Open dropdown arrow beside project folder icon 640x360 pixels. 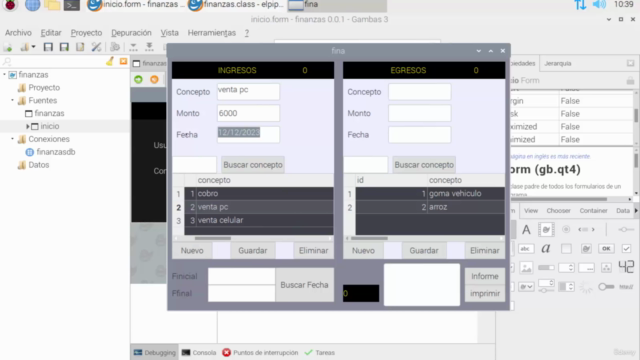(33, 47)
